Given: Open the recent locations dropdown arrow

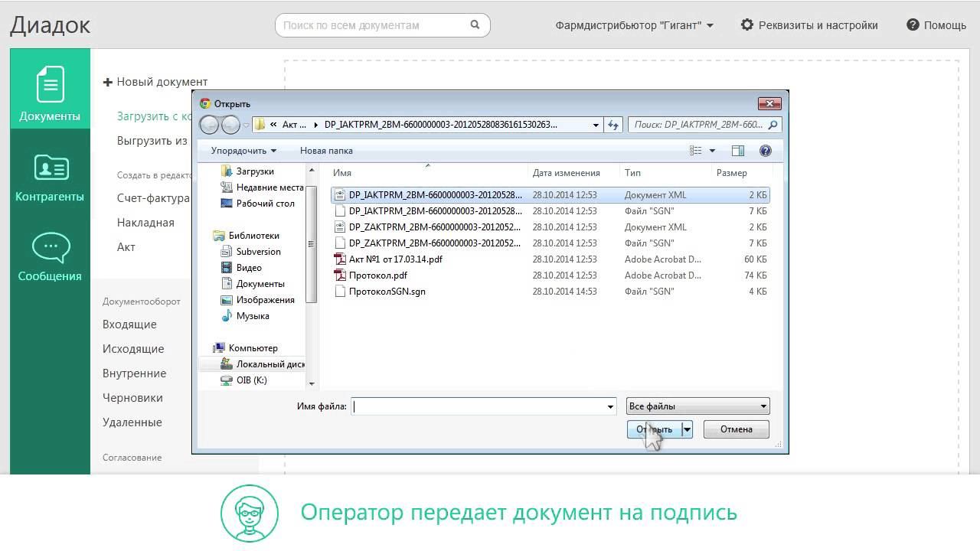Looking at the screenshot, I should click(x=247, y=125).
